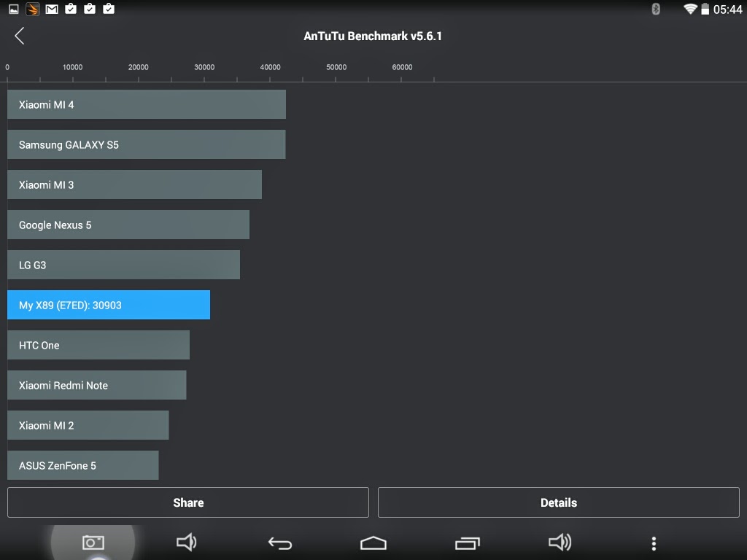This screenshot has width=747, height=560.
Task: Select the Google Nexus 5 bar
Action: 128,225
